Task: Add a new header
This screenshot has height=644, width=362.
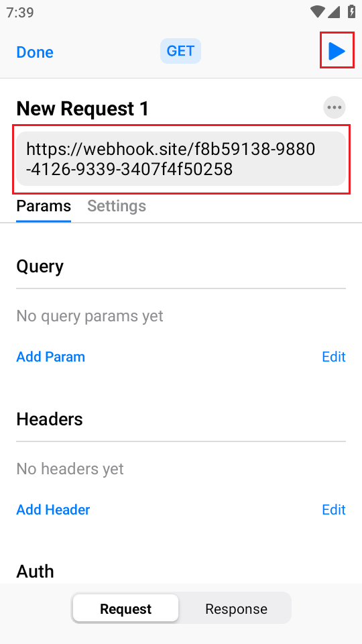Action: (x=53, y=510)
